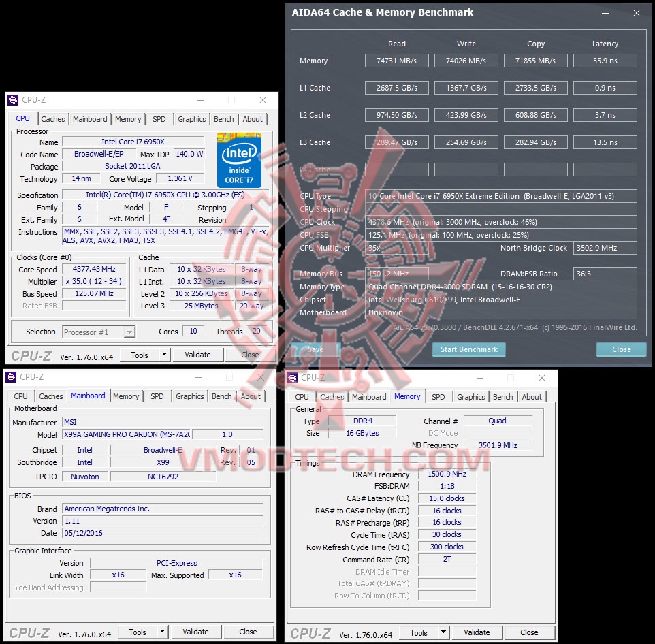Click Command Rate value 2T
This screenshot has height=644, width=655.
[447, 559]
